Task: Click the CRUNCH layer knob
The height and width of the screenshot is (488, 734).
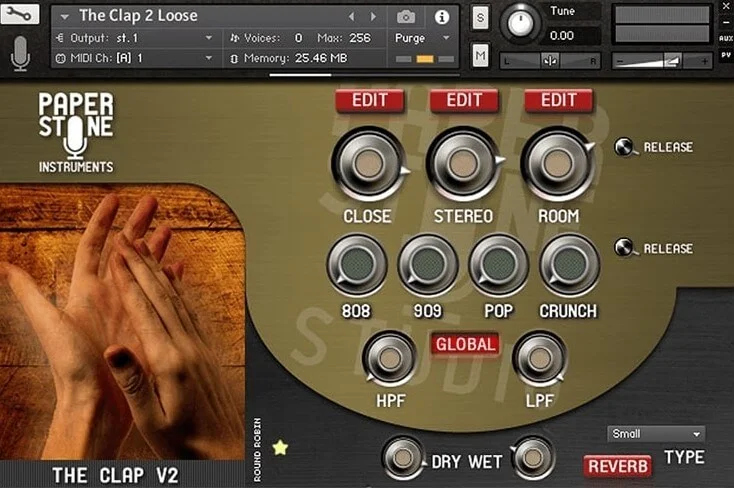Action: pos(570,265)
